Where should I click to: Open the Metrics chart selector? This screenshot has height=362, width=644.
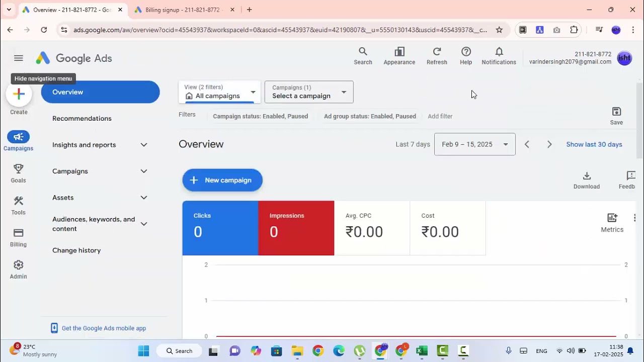[612, 223]
